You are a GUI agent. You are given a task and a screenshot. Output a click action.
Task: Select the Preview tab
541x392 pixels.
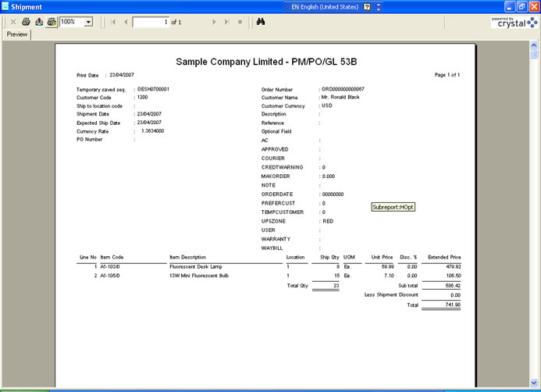[17, 34]
